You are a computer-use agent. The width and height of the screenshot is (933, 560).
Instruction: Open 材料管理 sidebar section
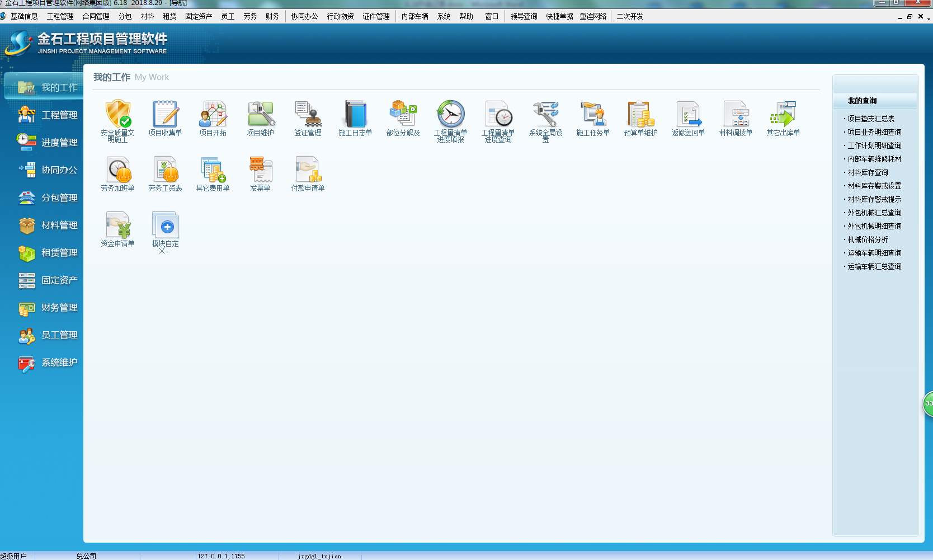coord(48,225)
